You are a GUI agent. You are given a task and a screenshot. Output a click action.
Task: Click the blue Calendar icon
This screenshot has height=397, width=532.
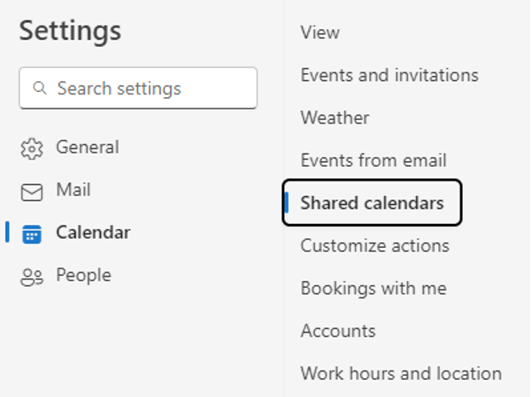click(x=31, y=234)
